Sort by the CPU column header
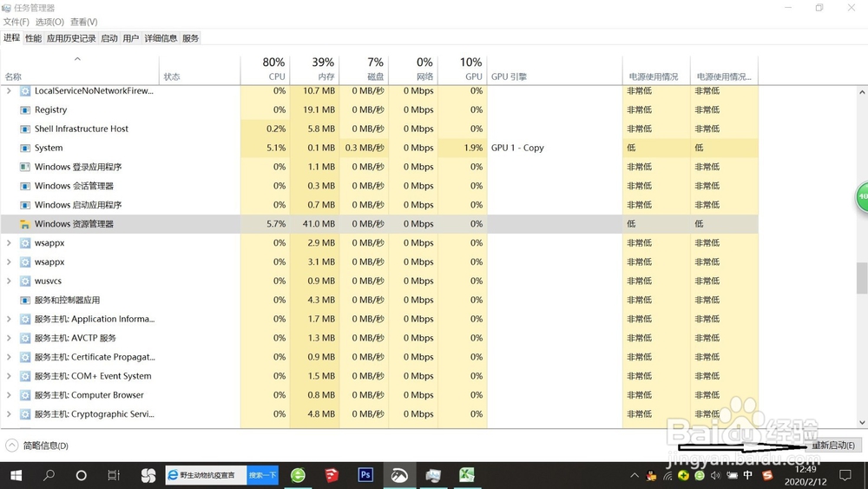 click(x=265, y=69)
